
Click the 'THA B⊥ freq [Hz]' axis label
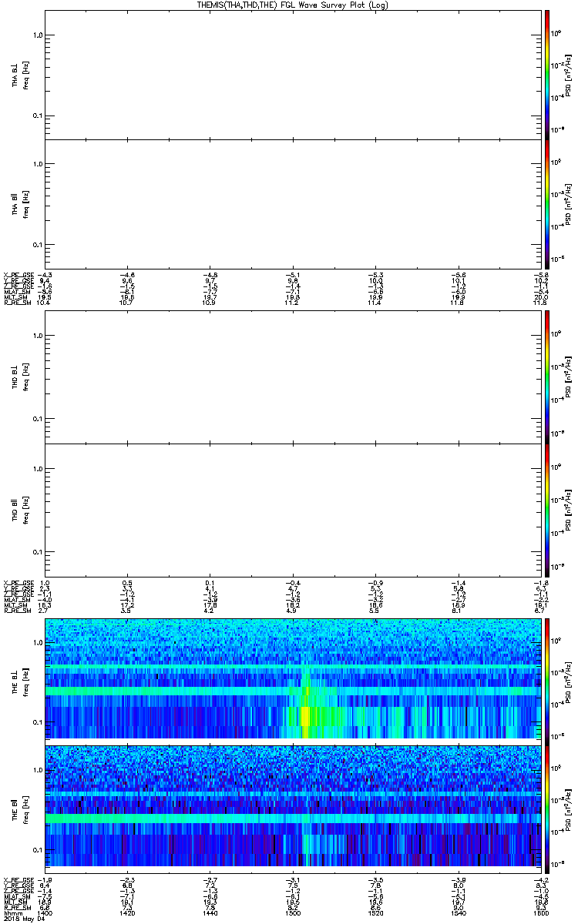coord(20,74)
